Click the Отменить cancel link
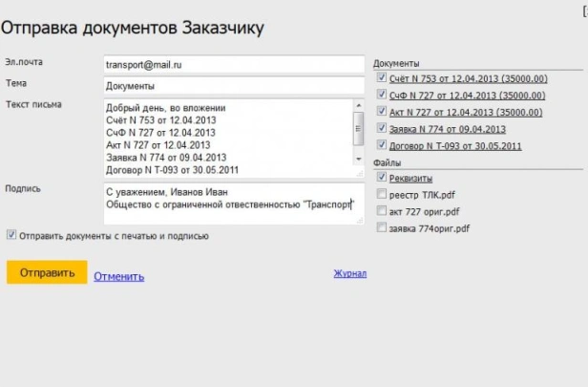Image resolution: width=588 pixels, height=387 pixels. click(x=117, y=276)
